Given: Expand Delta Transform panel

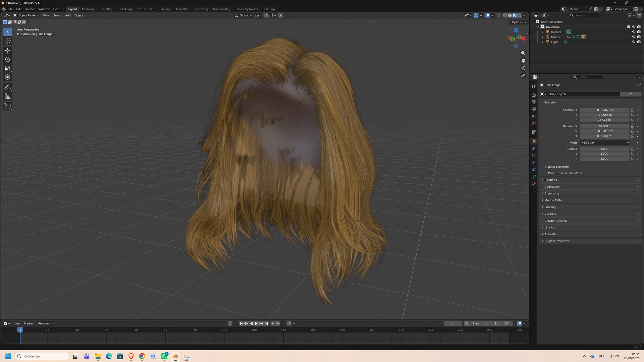Looking at the screenshot, I should tap(558, 167).
